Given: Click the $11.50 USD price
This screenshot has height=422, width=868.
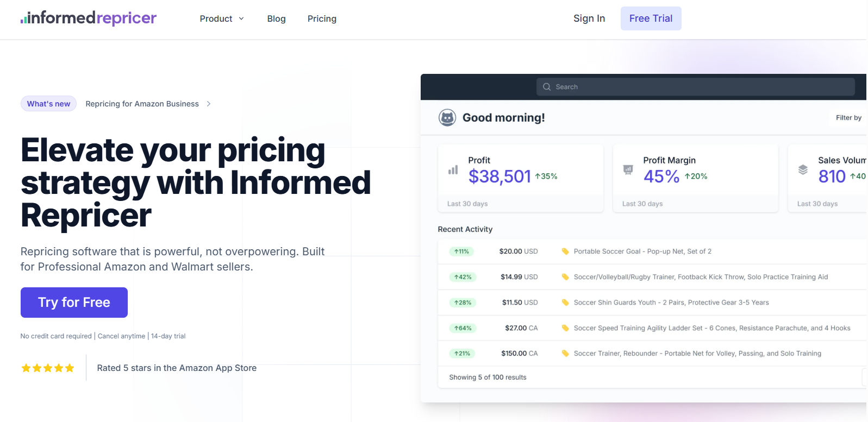Looking at the screenshot, I should click(520, 303).
